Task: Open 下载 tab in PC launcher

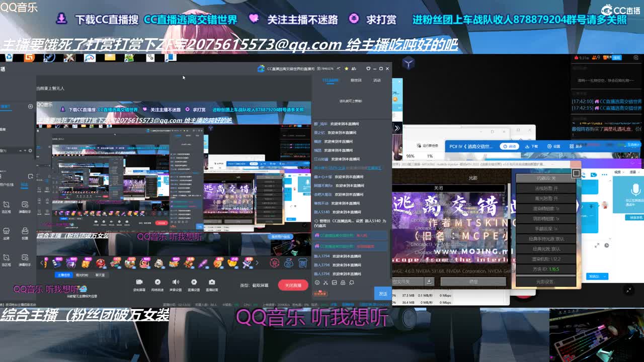Action: [531, 146]
